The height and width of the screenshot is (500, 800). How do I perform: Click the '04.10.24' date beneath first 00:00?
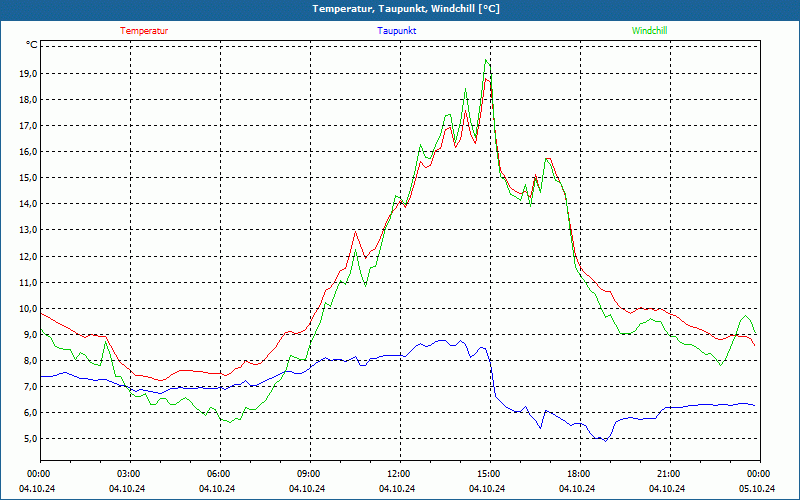click(37, 488)
